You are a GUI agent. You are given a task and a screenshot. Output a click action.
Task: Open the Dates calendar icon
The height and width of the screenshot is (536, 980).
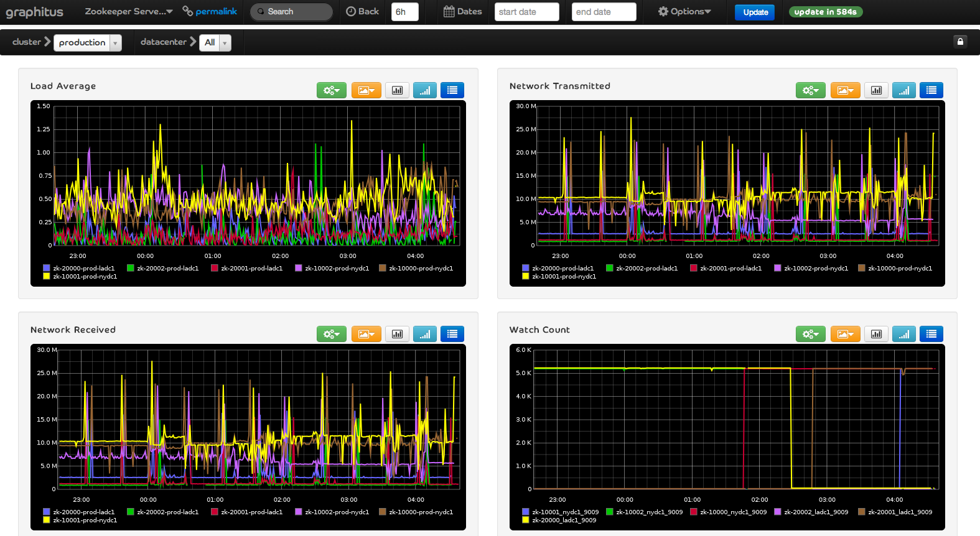tap(449, 11)
